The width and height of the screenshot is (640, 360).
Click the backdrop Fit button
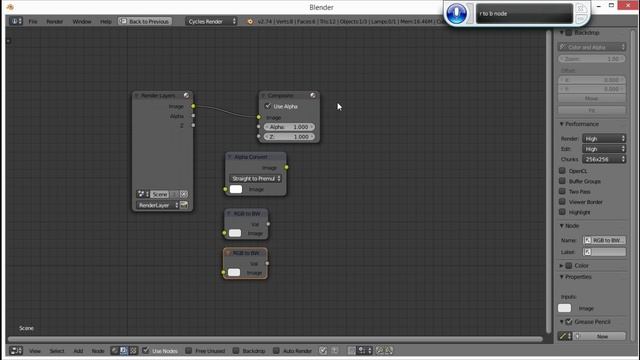point(592,110)
